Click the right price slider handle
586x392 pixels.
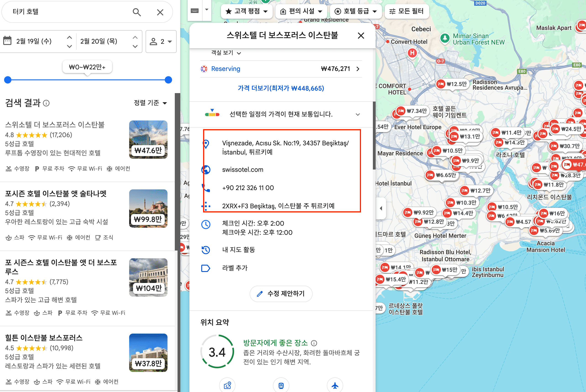[168, 80]
